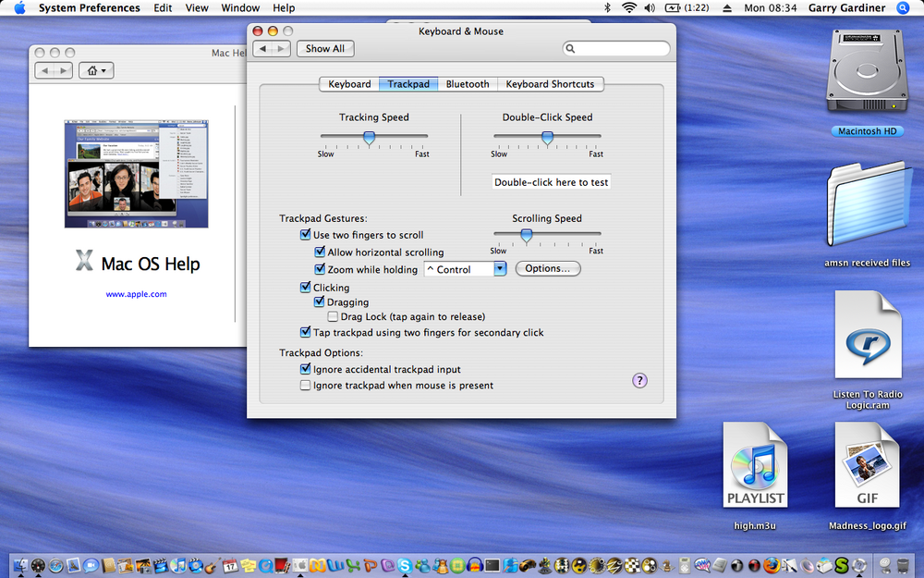Disable the Dragging checkbox
The width and height of the screenshot is (924, 578).
tap(319, 301)
